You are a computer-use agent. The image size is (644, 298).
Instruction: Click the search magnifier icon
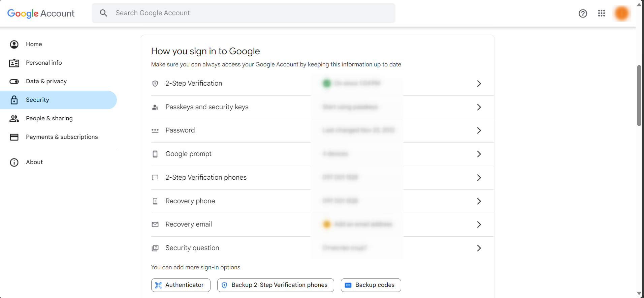tap(103, 13)
